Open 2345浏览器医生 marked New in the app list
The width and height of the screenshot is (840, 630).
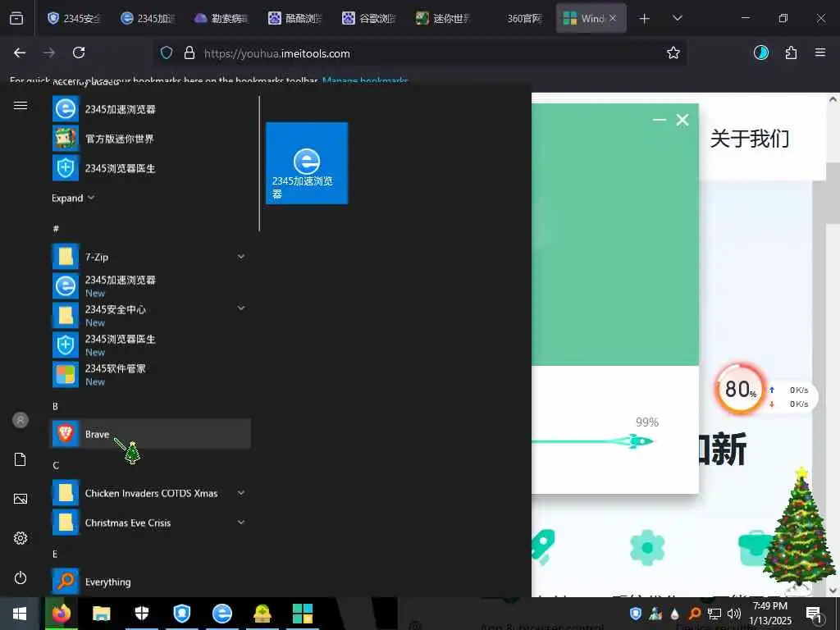(150, 345)
